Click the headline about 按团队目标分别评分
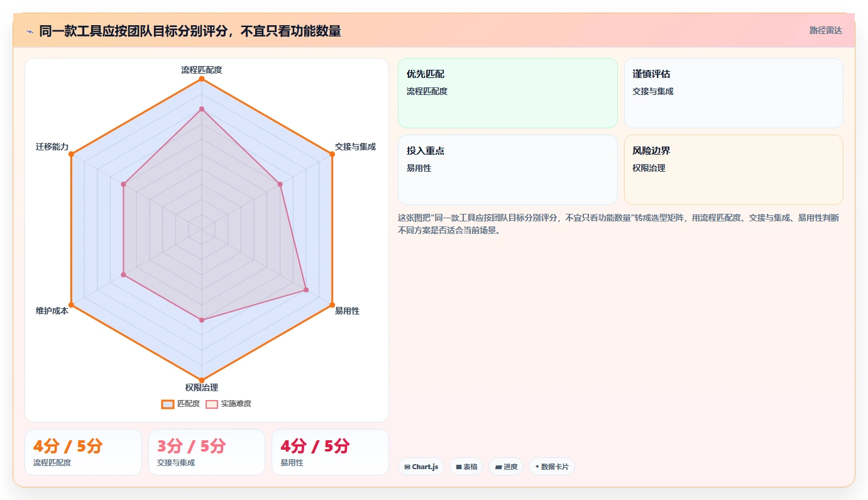Image resolution: width=868 pixels, height=500 pixels. (190, 31)
